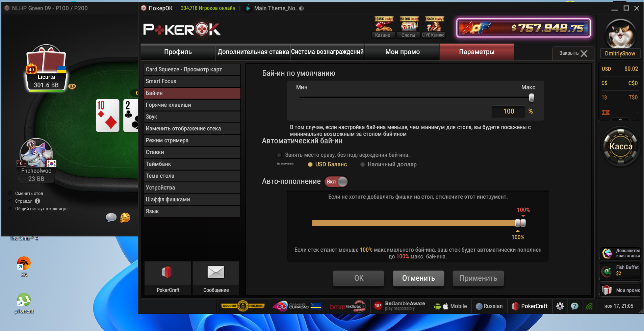The height and width of the screenshot is (331, 644).
Task: Open Тема стола settings section
Action: 192,176
